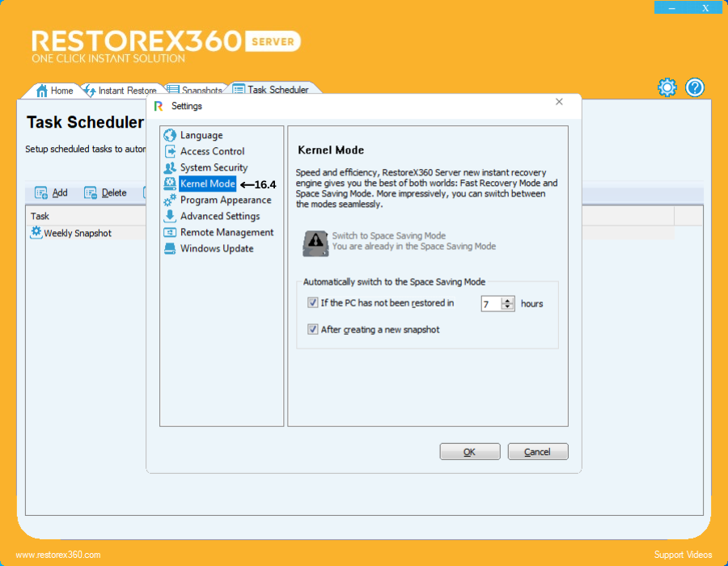Select Access Control in settings list
The image size is (728, 566).
(212, 151)
